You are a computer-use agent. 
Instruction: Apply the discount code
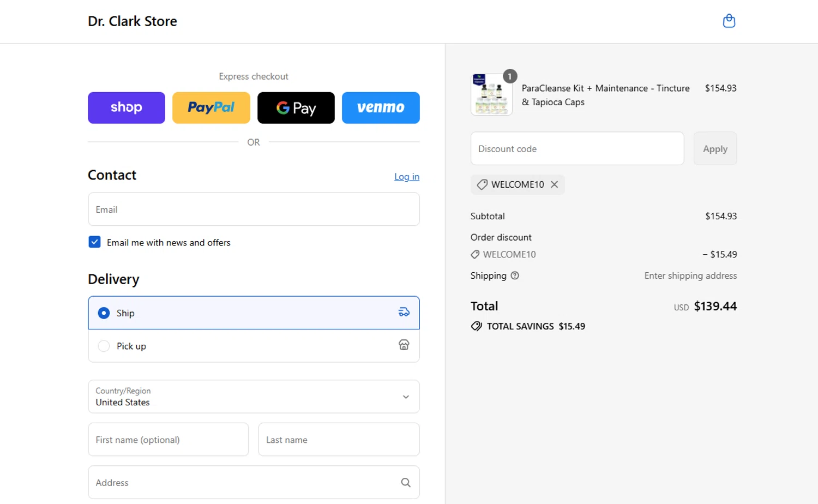(715, 148)
